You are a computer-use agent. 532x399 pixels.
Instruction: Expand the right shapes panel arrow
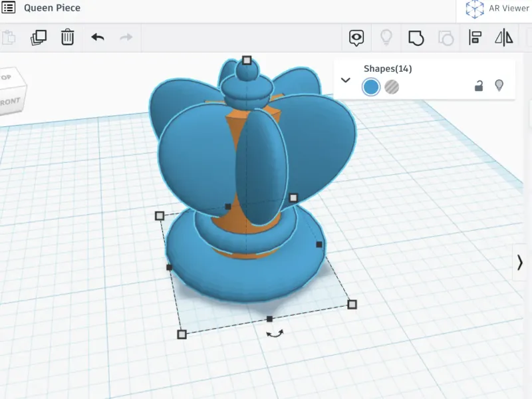(520, 263)
